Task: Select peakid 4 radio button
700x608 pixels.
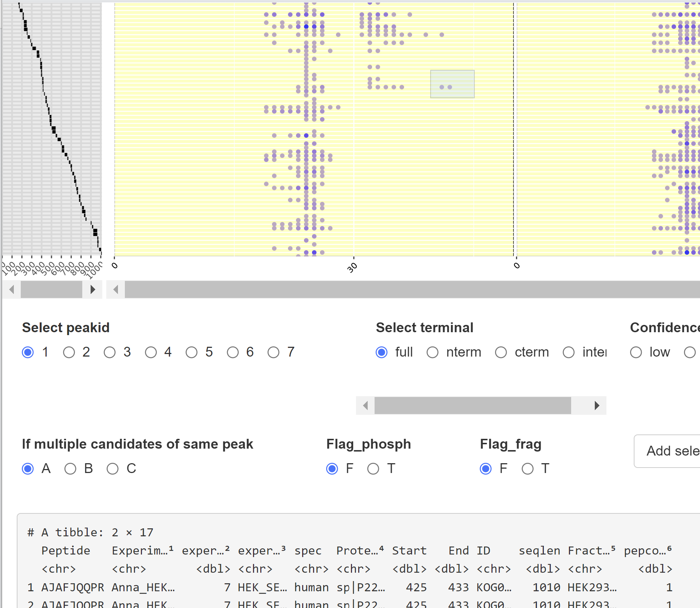Action: point(151,352)
